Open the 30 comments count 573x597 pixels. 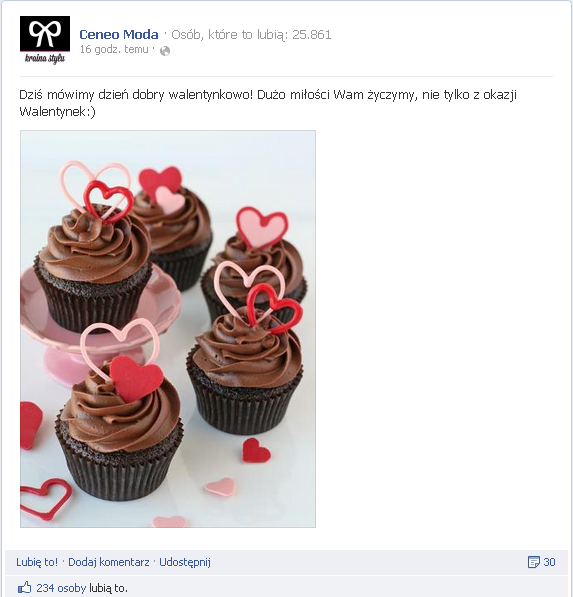coord(549,562)
